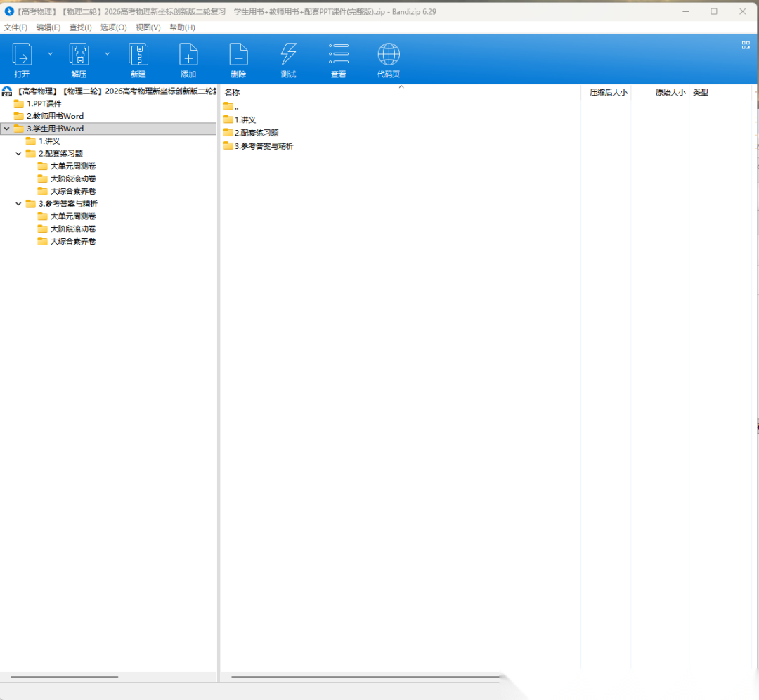
Task: Click the 查看 (View) toolbar icon
Action: point(339,55)
